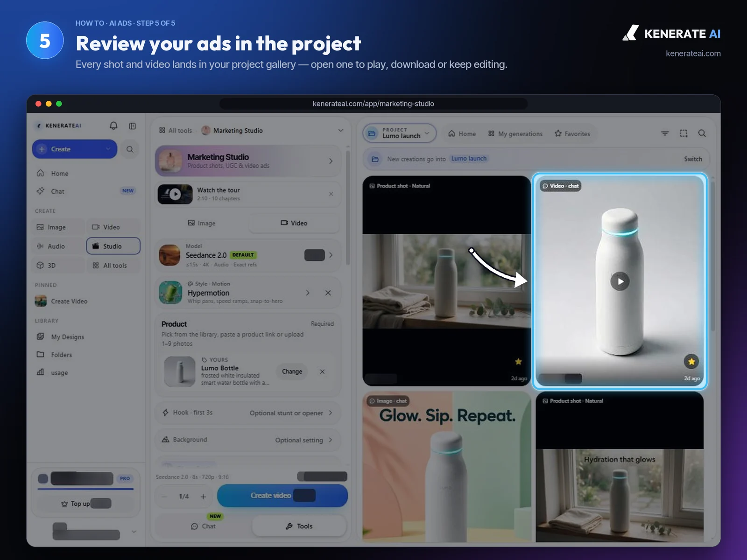Image resolution: width=747 pixels, height=560 pixels.
Task: Click Switch in the project banner
Action: point(693,159)
